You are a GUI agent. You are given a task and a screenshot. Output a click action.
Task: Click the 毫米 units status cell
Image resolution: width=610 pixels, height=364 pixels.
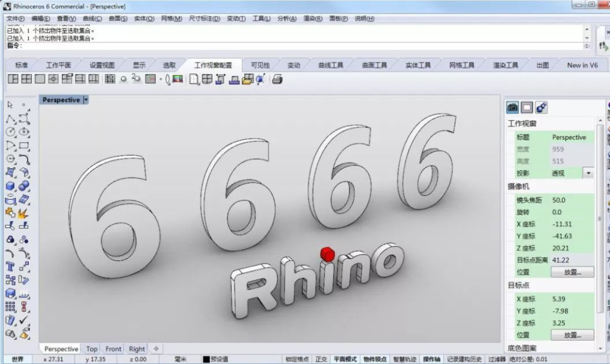pos(180,359)
